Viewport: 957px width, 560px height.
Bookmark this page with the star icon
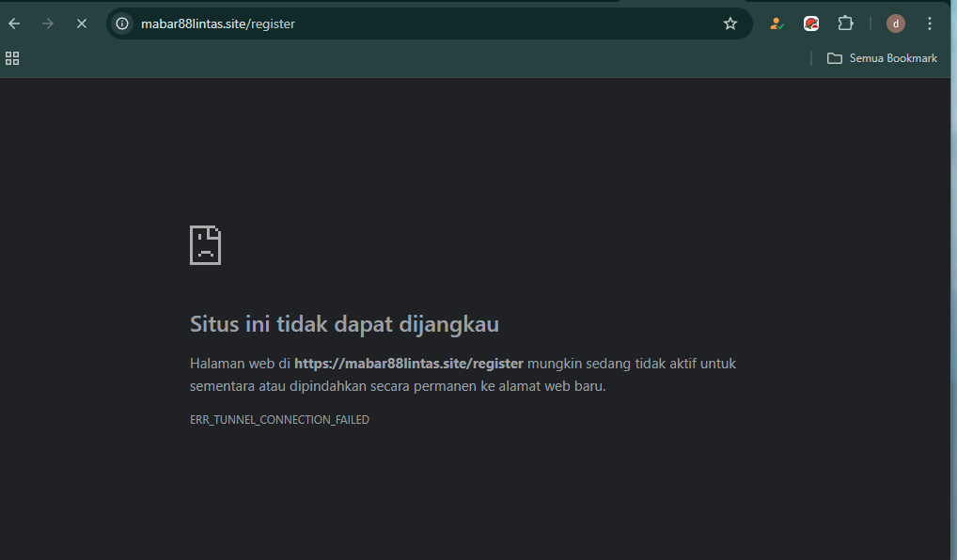730,23
